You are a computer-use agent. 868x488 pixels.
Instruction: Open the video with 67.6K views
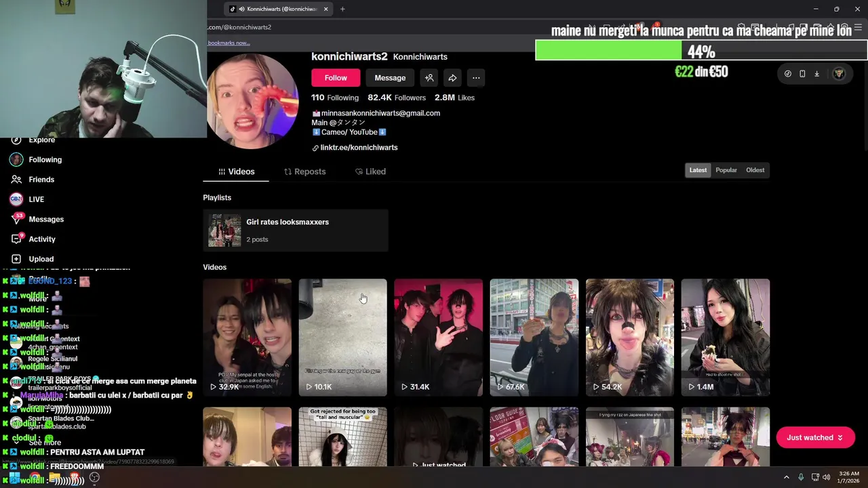[x=534, y=337]
